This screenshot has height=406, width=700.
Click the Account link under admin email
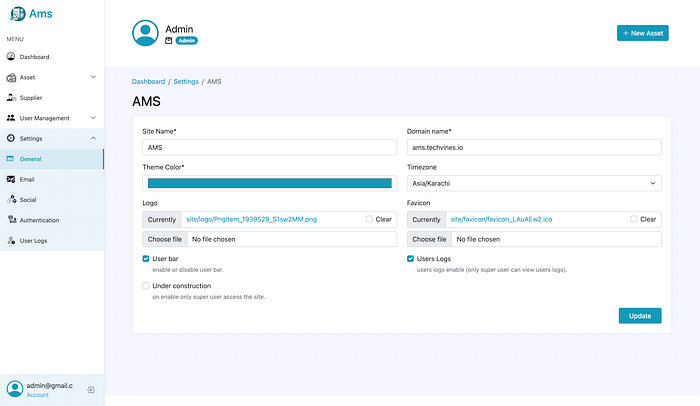click(38, 395)
